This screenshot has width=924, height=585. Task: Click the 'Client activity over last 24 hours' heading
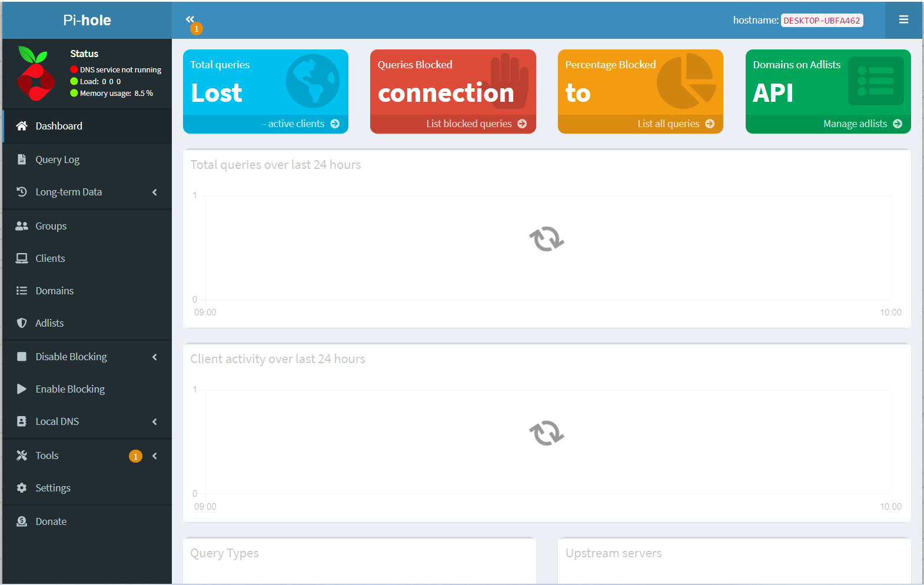coord(278,359)
